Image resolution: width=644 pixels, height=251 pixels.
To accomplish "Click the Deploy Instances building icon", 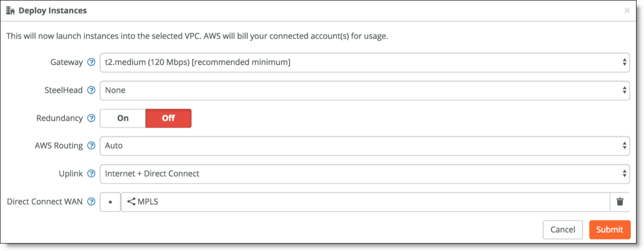I will coord(10,10).
